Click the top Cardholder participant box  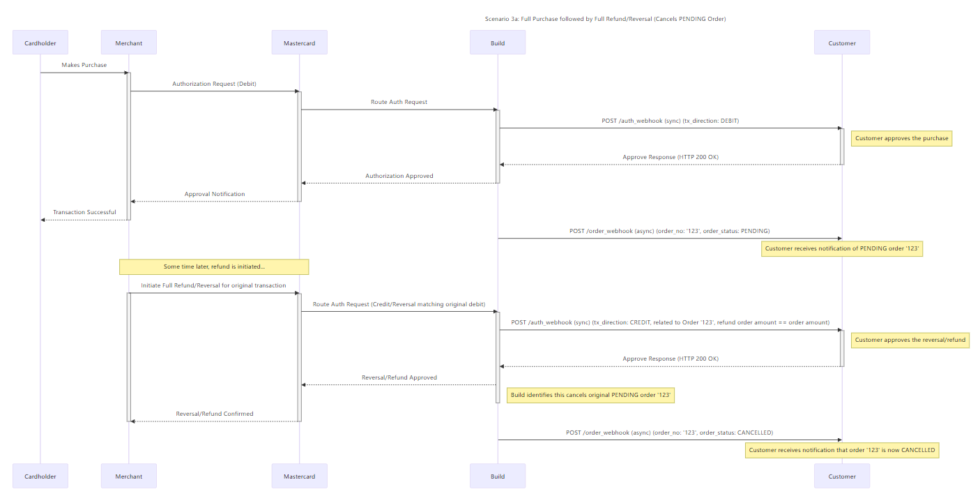(40, 43)
